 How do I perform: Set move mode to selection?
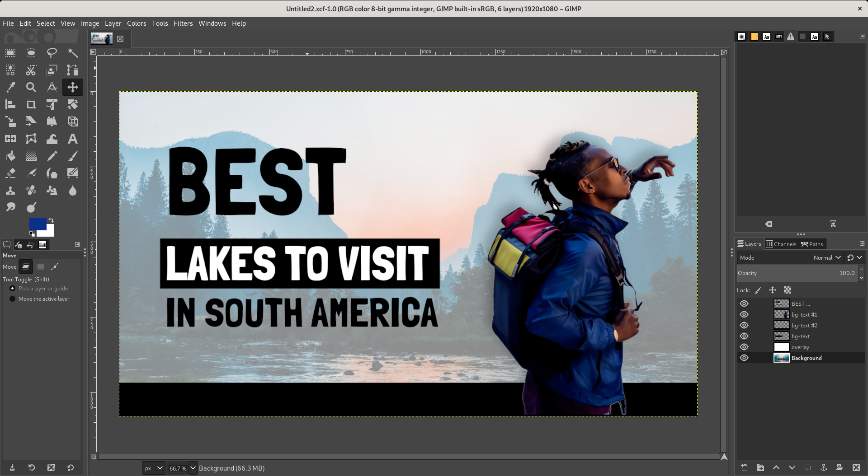click(40, 266)
